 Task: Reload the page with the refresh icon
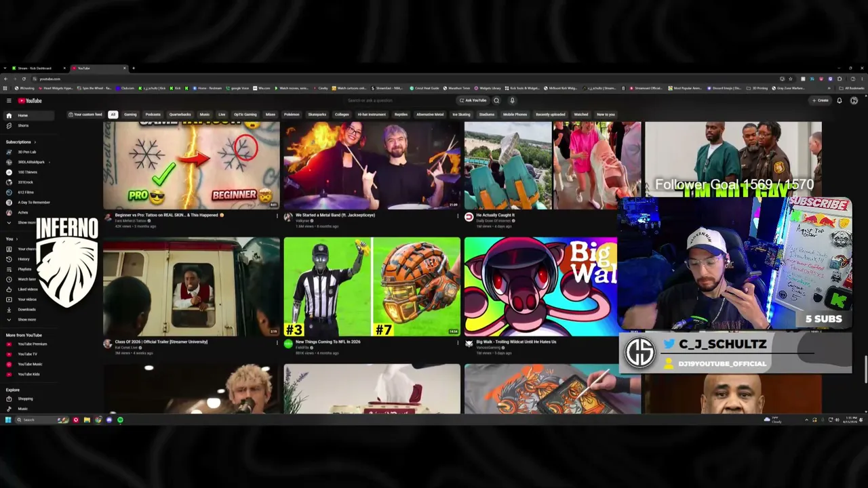coord(25,79)
